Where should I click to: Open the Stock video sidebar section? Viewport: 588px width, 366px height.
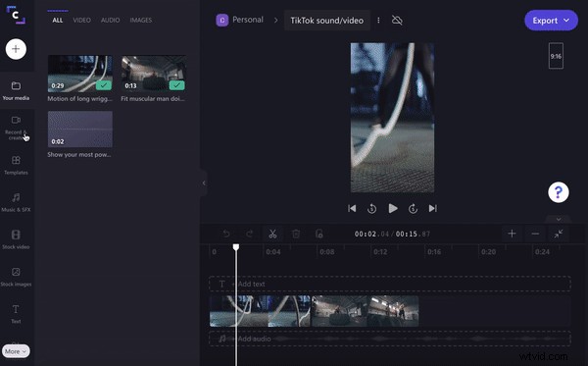click(16, 239)
